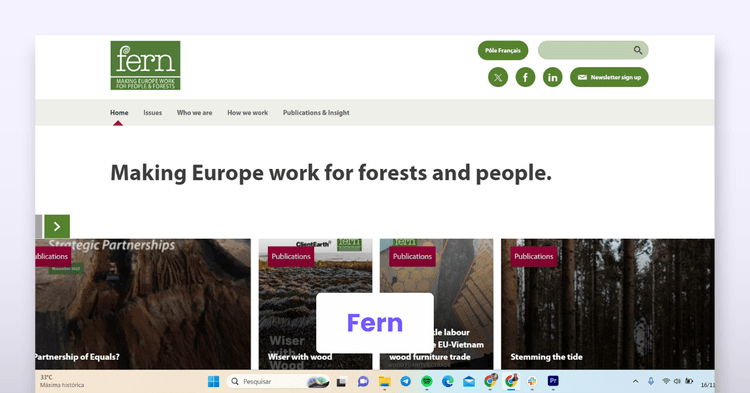Open the Who we are menu
Screen dimensions: 750x393
[194, 113]
